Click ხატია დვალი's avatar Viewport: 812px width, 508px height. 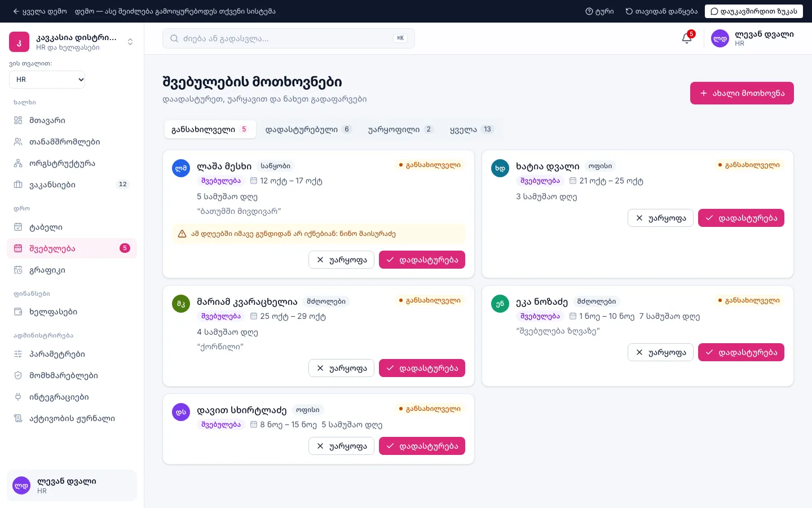pyautogui.click(x=500, y=168)
